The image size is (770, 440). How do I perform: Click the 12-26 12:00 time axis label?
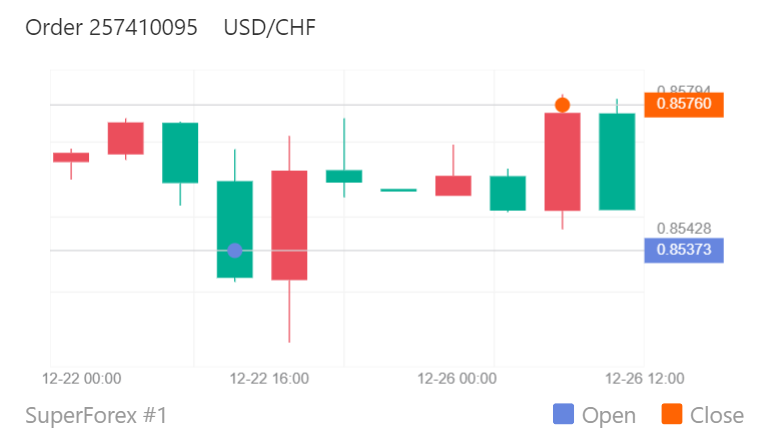[644, 379]
